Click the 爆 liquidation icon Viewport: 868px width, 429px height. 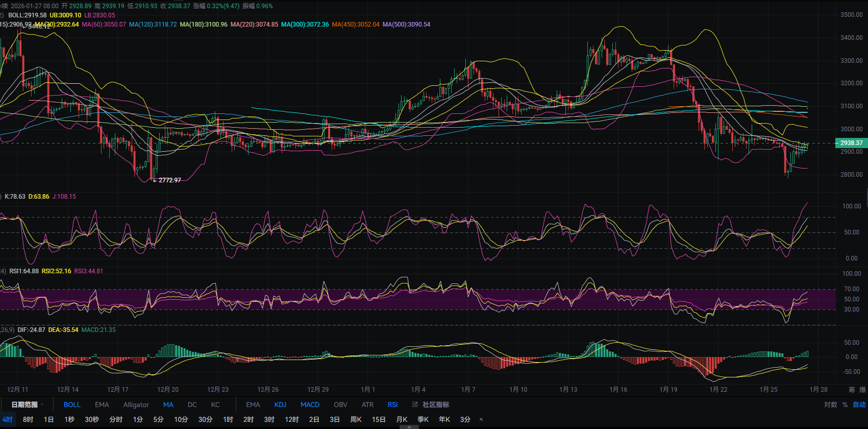click(862, 390)
